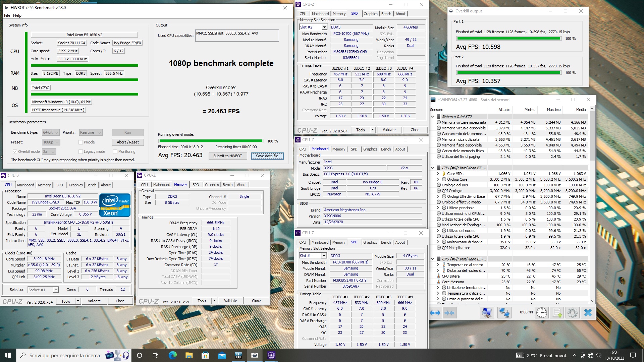Expand Temperature al centro row
The height and width of the screenshot is (362, 644).
(438, 265)
